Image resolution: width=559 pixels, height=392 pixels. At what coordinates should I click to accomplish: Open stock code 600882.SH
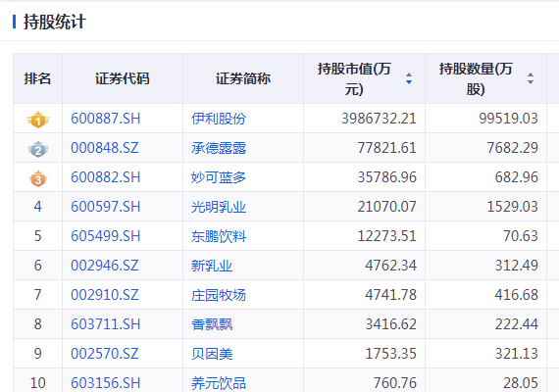click(x=106, y=177)
